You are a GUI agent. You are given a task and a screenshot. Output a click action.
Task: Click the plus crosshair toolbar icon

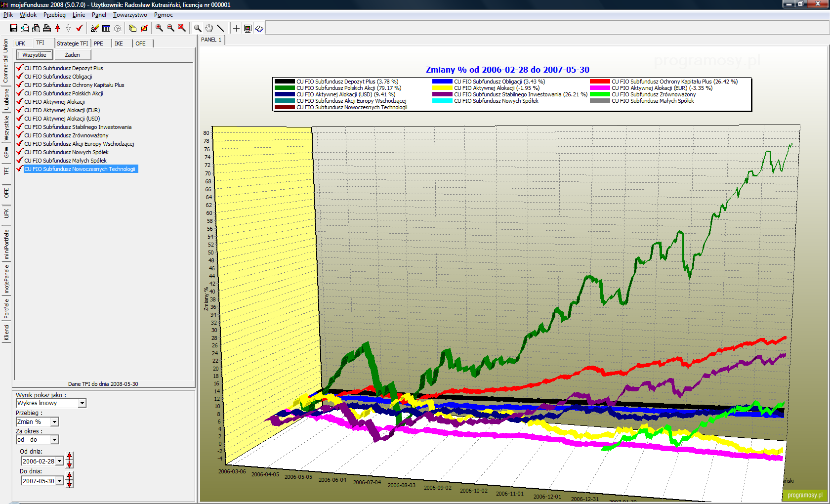click(x=236, y=28)
